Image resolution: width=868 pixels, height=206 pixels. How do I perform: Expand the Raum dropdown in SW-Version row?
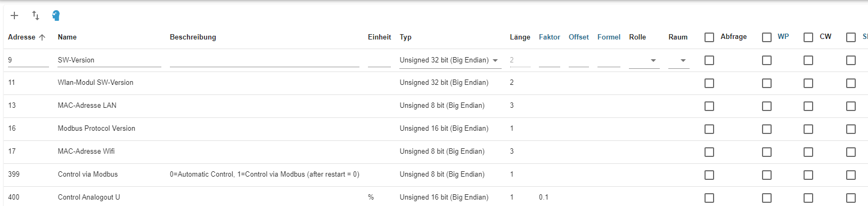pos(679,60)
